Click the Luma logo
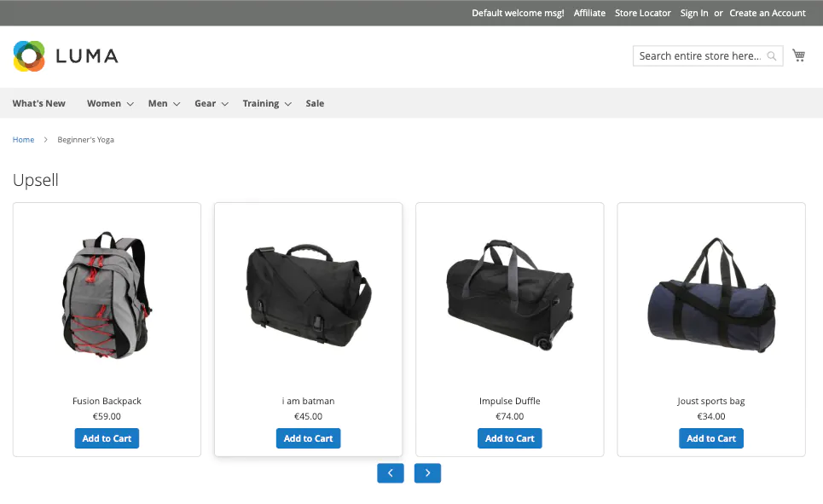 [66, 56]
